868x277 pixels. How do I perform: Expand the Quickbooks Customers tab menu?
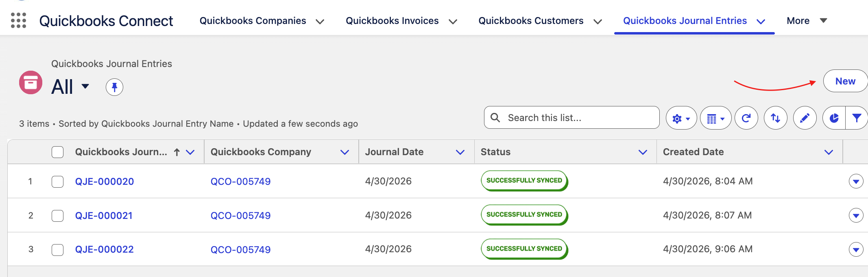tap(598, 22)
